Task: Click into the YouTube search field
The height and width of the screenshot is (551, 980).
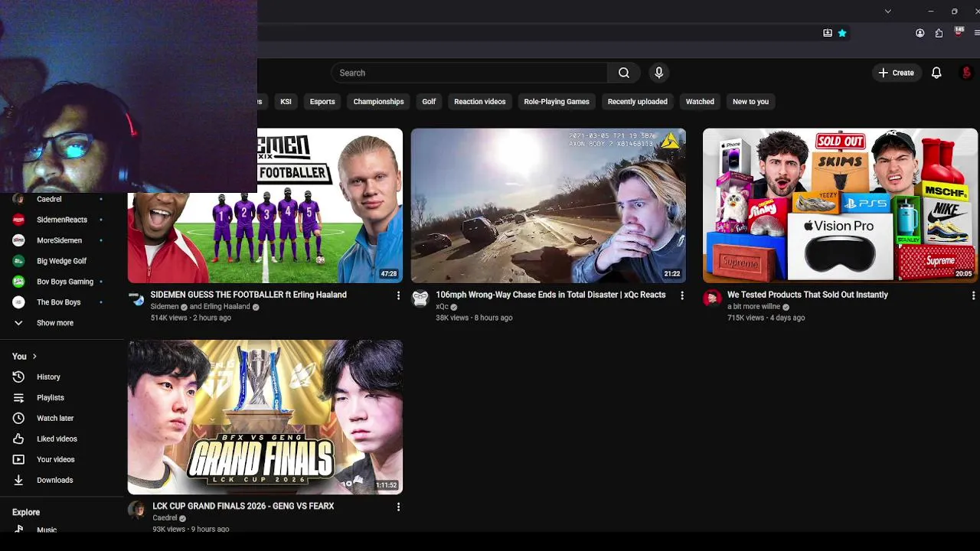Action: 469,73
